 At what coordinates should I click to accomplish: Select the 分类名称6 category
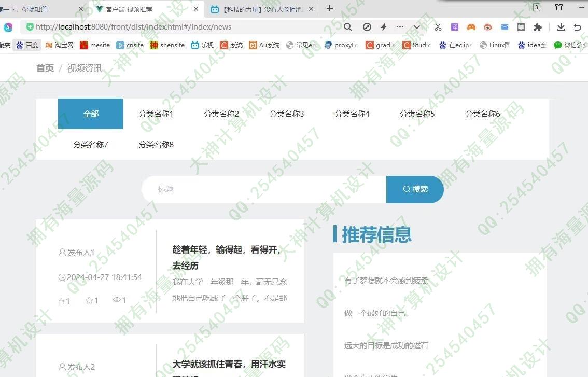[x=483, y=114]
